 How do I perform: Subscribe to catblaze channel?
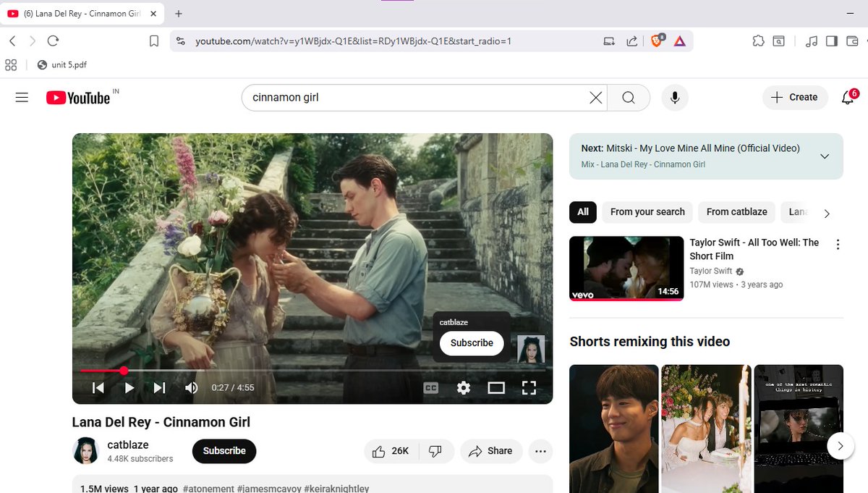[x=224, y=450]
